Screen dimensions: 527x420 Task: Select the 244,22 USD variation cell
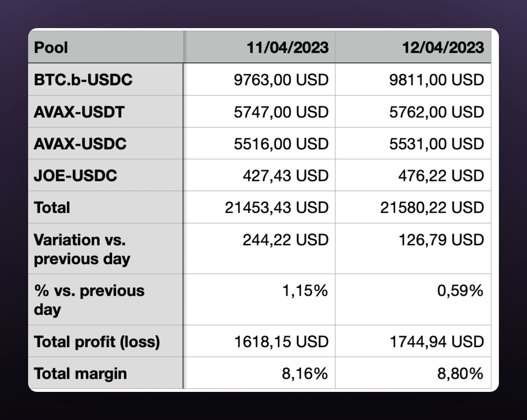285,240
